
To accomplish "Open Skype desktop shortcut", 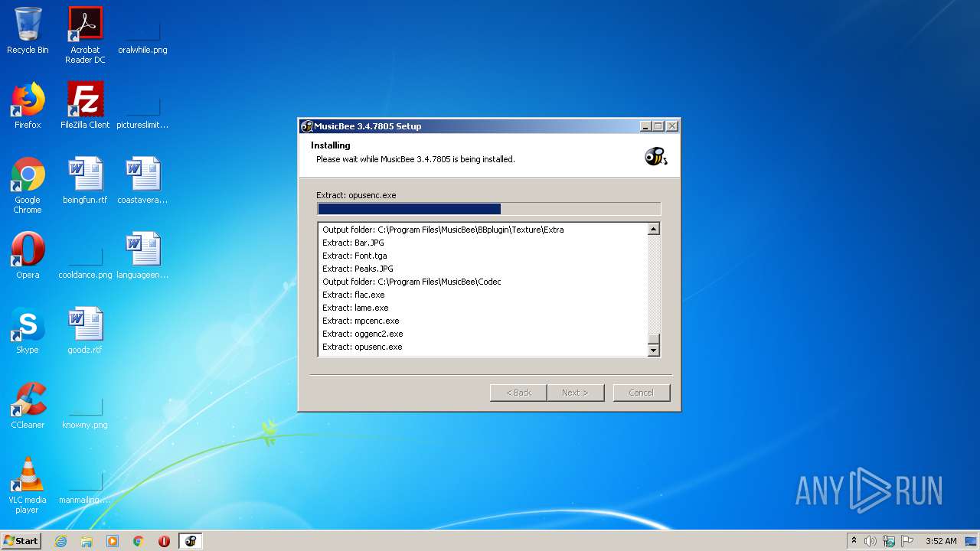I will point(28,331).
